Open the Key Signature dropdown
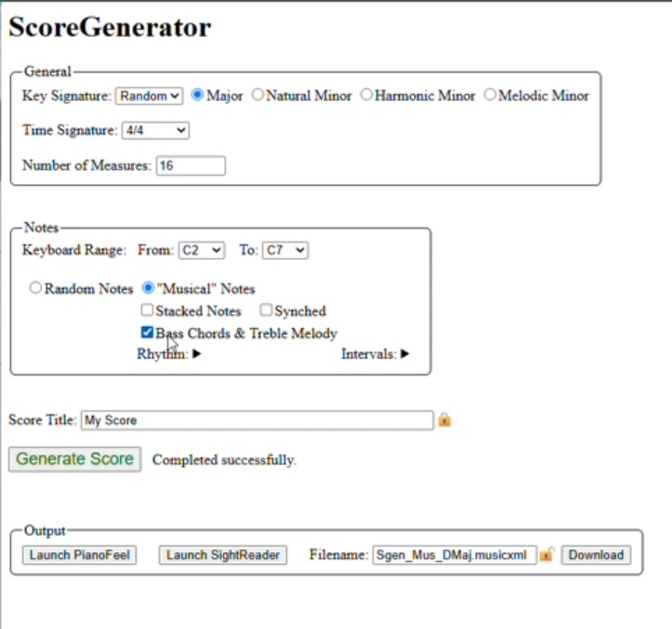This screenshot has height=629, width=672. 149,96
